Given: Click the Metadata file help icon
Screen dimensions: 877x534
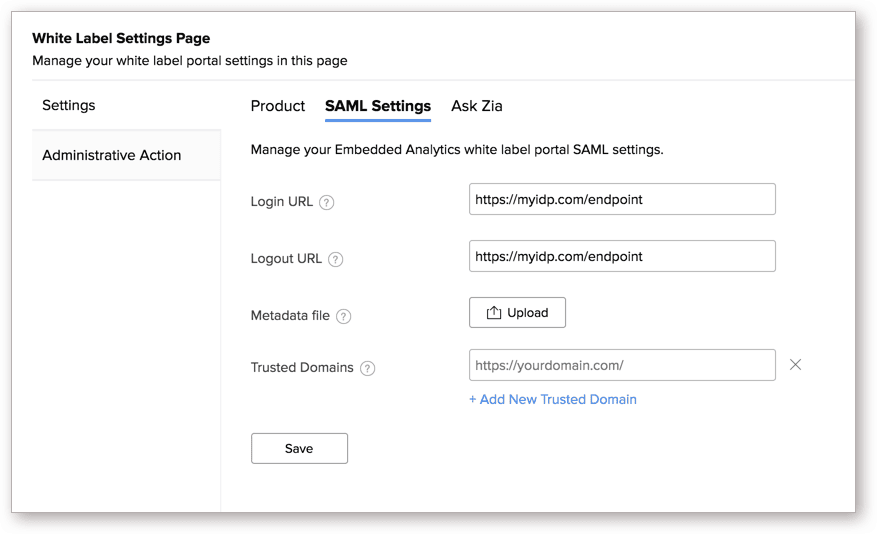Looking at the screenshot, I should (343, 316).
